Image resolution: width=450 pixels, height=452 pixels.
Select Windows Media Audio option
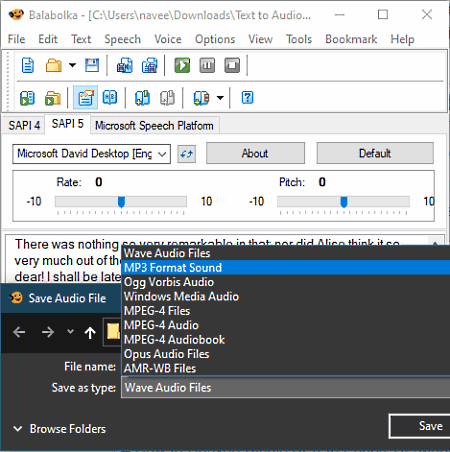point(286,296)
